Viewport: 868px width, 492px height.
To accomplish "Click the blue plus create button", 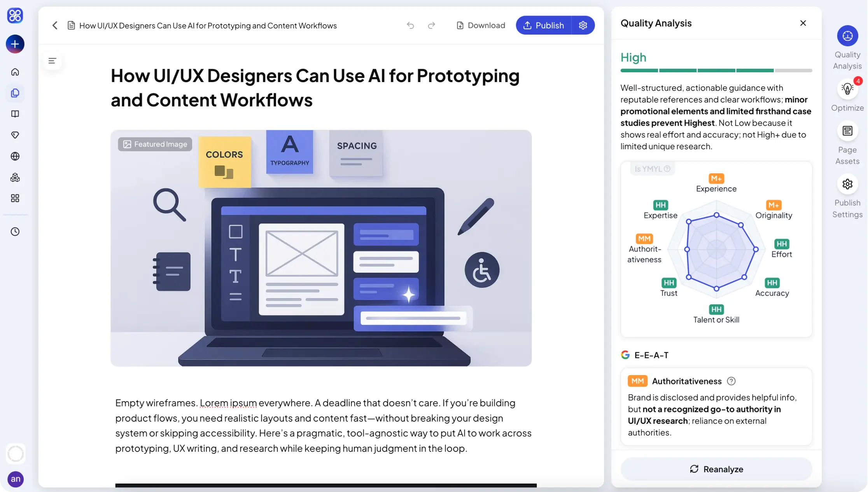I will (15, 44).
